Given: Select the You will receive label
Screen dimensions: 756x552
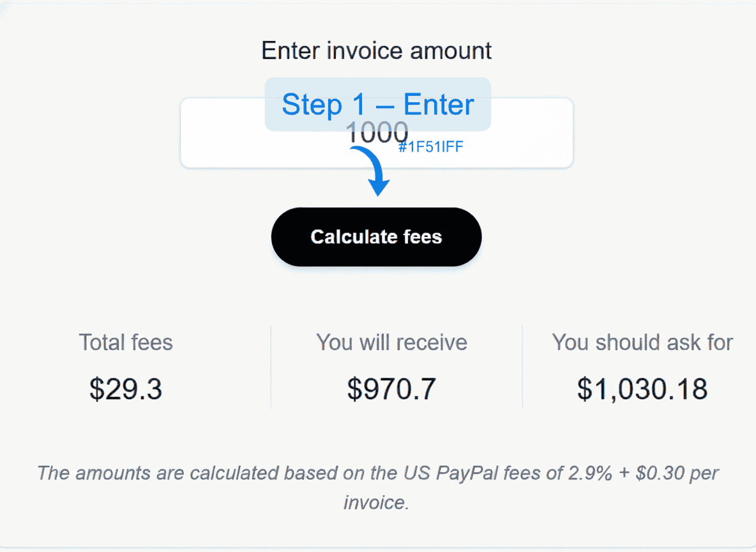Looking at the screenshot, I should (391, 342).
